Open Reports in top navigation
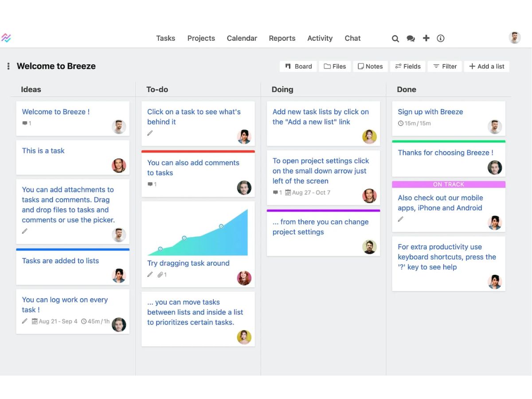The width and height of the screenshot is (532, 399). point(282,38)
